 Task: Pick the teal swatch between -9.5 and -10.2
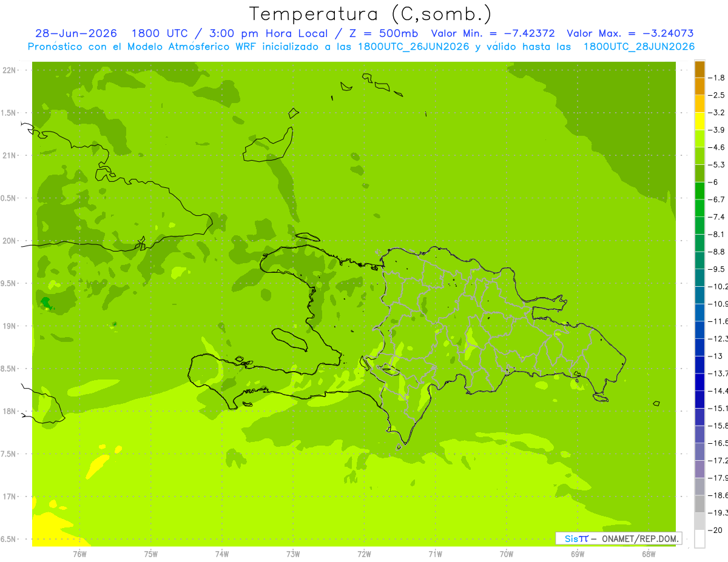700,278
